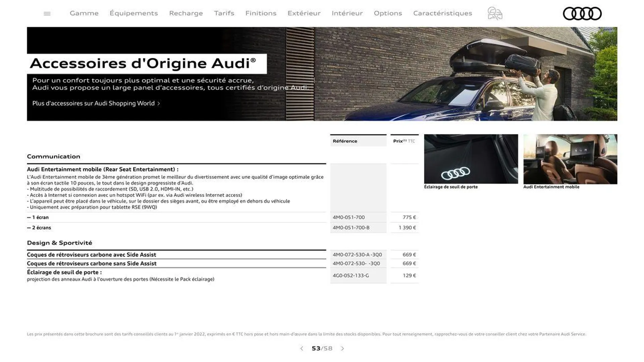The width and height of the screenshot is (644, 362).
Task: Click the Éclairage de seuil de porte image caption
Action: [451, 187]
